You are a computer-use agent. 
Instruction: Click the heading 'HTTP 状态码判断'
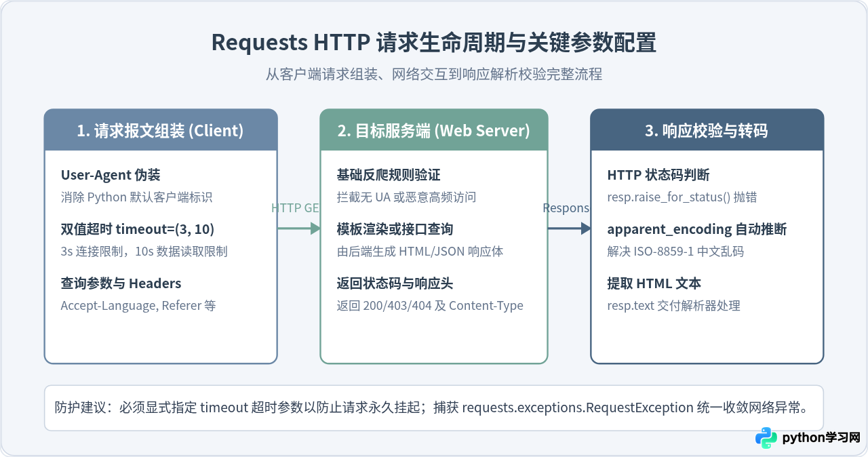pyautogui.click(x=658, y=175)
